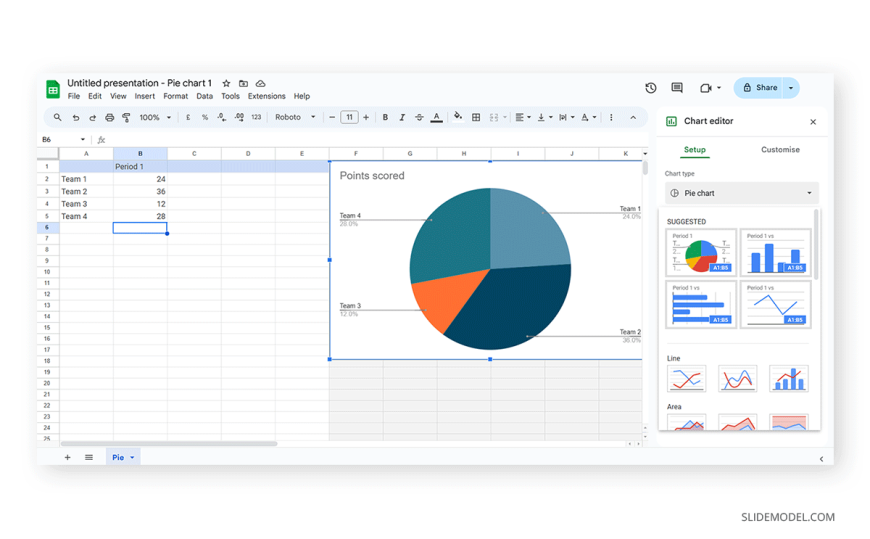Open the Insert menu
The height and width of the screenshot is (539, 870).
point(145,96)
